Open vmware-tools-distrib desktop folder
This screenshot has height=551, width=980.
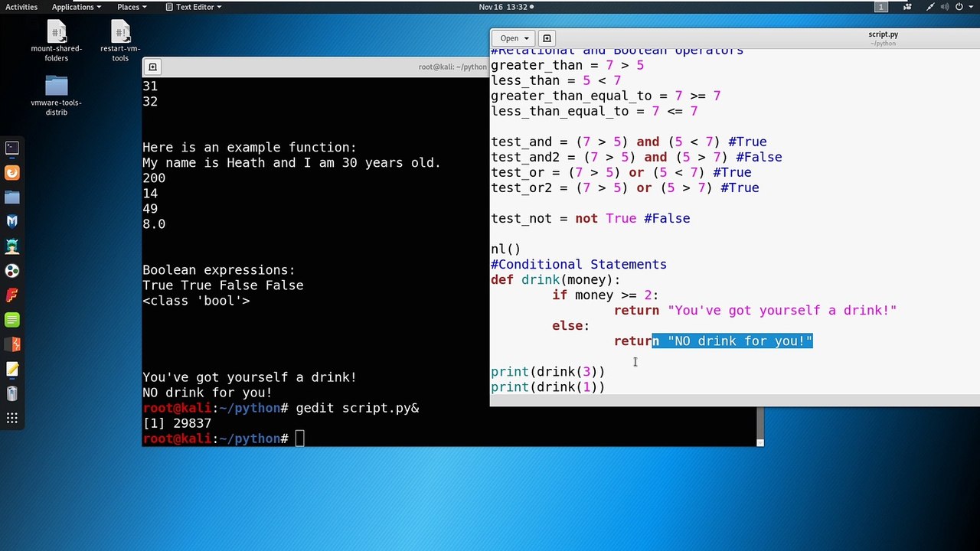(57, 96)
